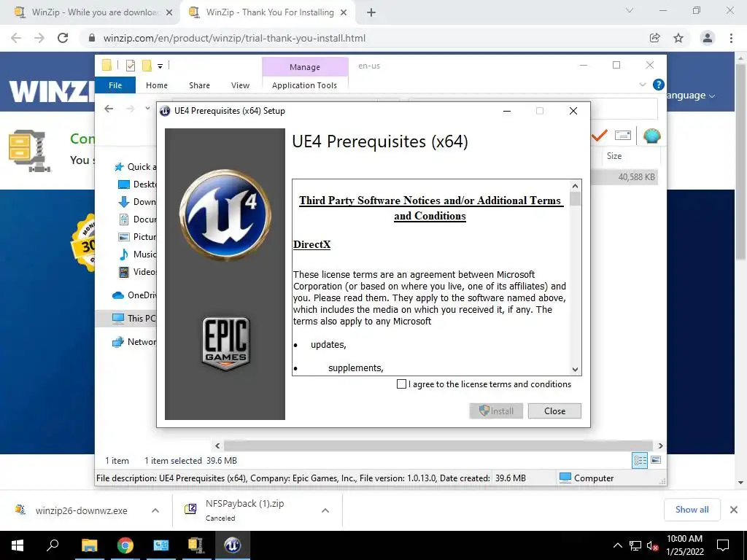Click the envelope icon beside the orange checkmark
747x560 pixels.
623,136
